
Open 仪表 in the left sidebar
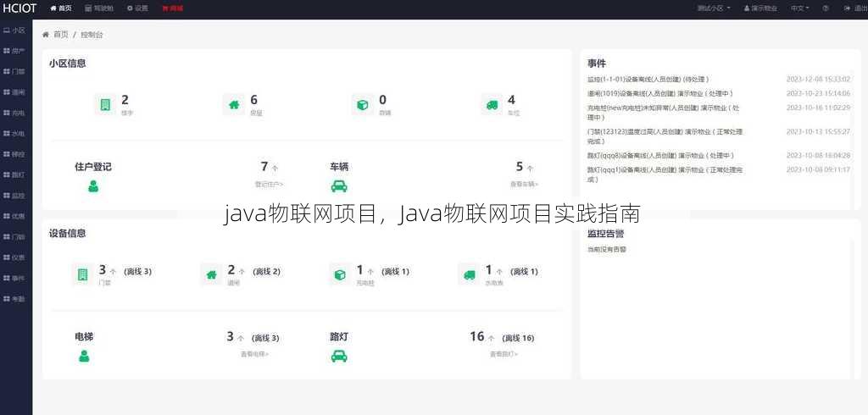(x=15, y=257)
